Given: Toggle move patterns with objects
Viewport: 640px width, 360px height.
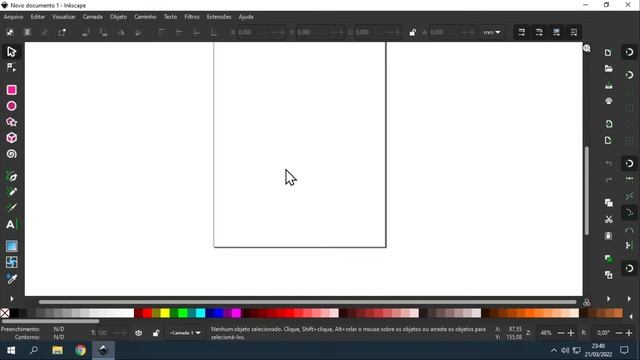Looking at the screenshot, I should click(573, 32).
